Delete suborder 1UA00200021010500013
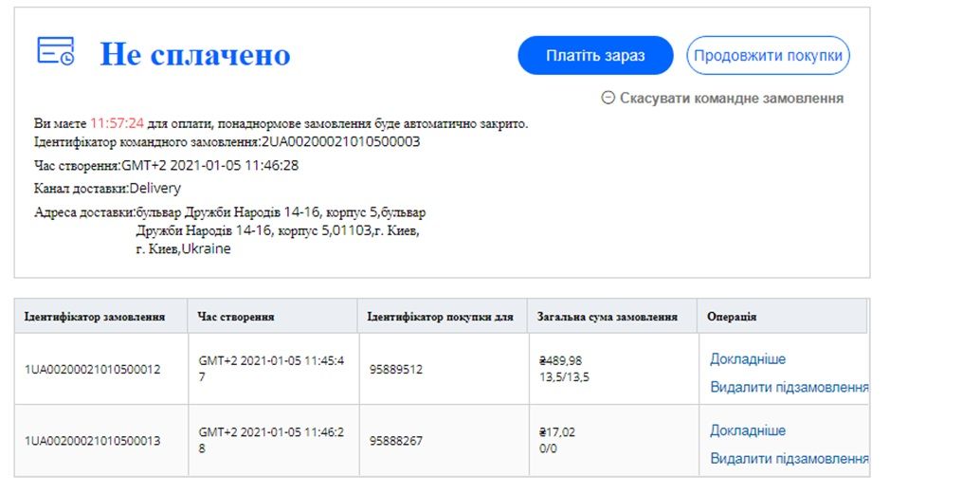Image resolution: width=980 pixels, height=494 pixels. point(789,459)
